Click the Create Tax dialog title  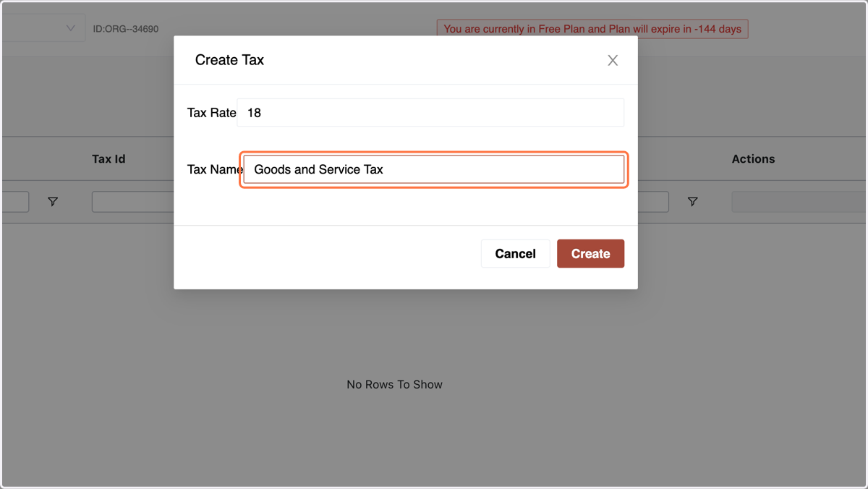(x=229, y=60)
